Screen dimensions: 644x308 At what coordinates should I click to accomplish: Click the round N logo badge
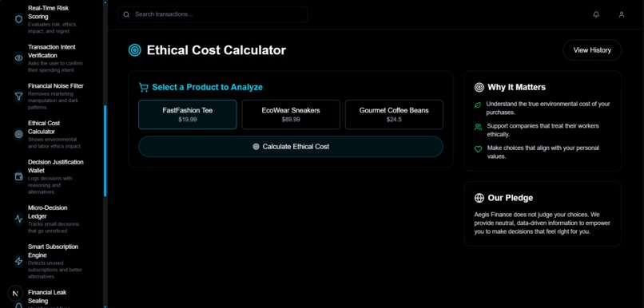coord(15,294)
